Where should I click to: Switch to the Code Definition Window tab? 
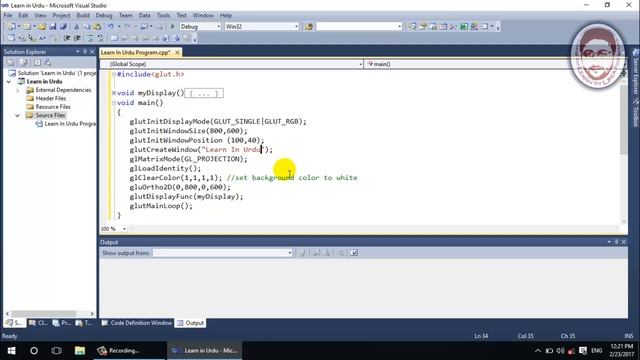[137, 323]
